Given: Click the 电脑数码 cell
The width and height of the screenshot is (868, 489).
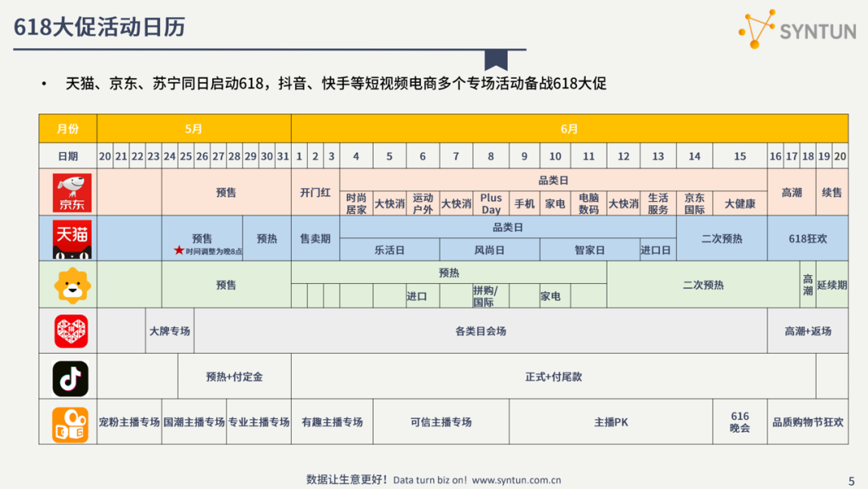Looking at the screenshot, I should coord(588,203).
